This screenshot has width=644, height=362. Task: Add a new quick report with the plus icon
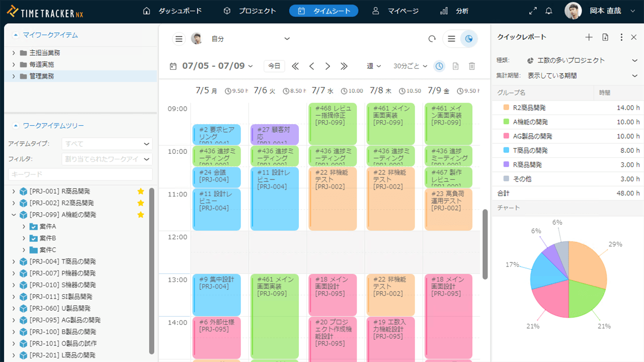pyautogui.click(x=589, y=37)
